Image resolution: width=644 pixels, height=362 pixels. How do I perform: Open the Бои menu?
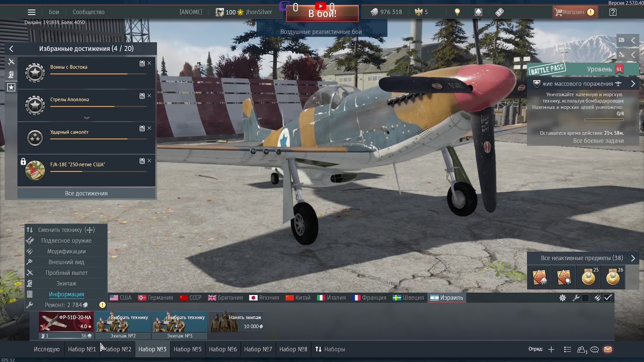click(54, 12)
